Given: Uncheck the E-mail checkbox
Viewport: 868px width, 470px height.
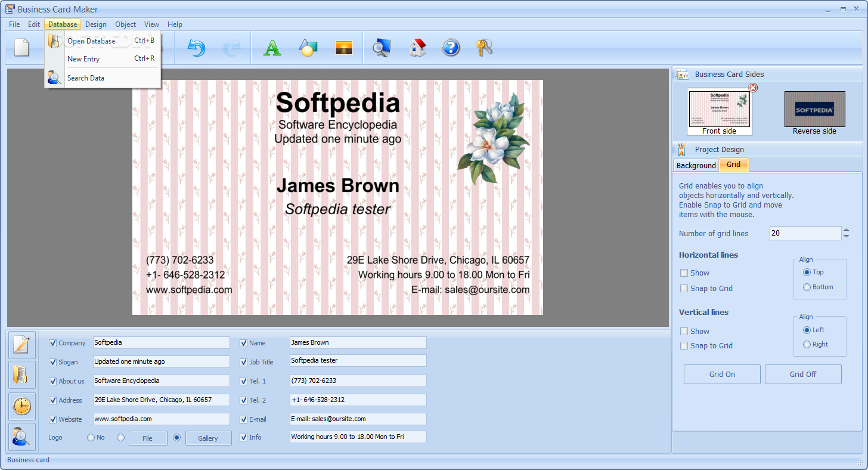Looking at the screenshot, I should click(244, 419).
